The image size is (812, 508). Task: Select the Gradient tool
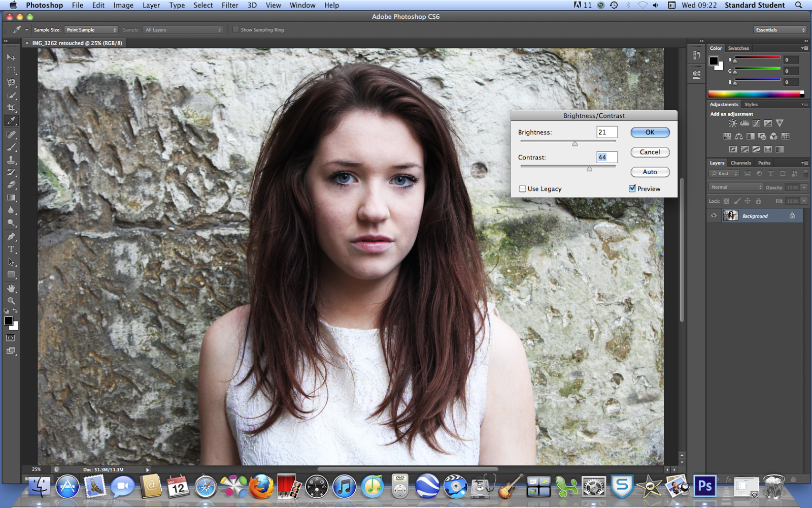coord(11,198)
